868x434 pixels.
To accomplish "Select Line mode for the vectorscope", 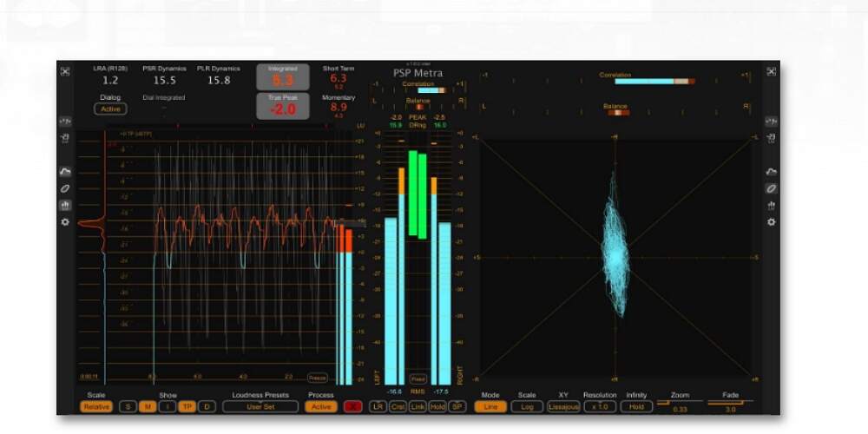I will pyautogui.click(x=490, y=407).
